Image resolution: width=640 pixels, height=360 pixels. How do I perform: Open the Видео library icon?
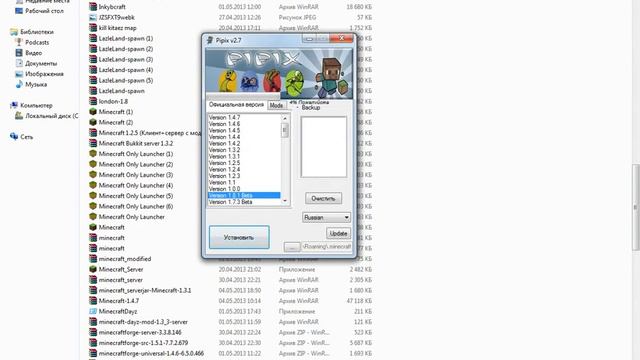19,53
